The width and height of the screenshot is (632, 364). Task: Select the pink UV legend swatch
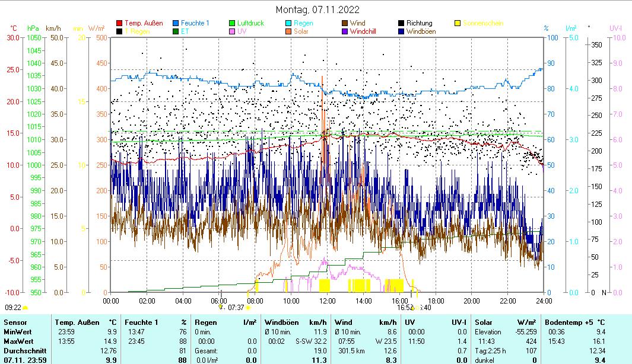point(232,31)
